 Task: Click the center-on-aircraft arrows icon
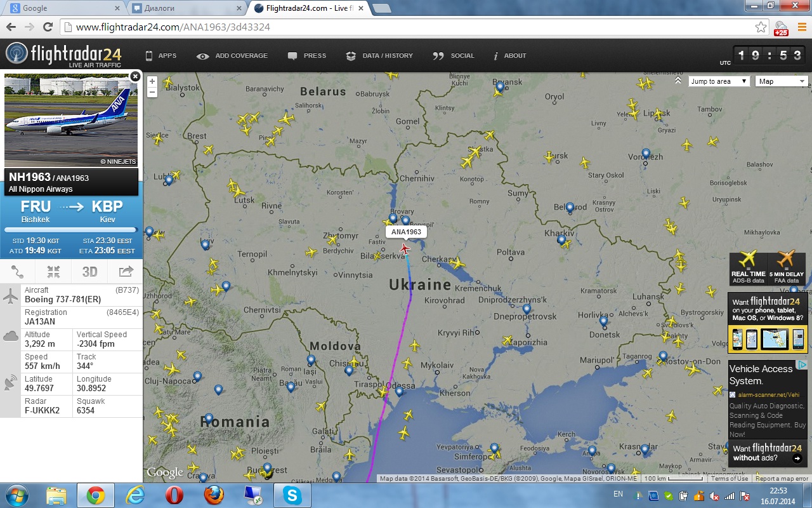click(x=53, y=272)
